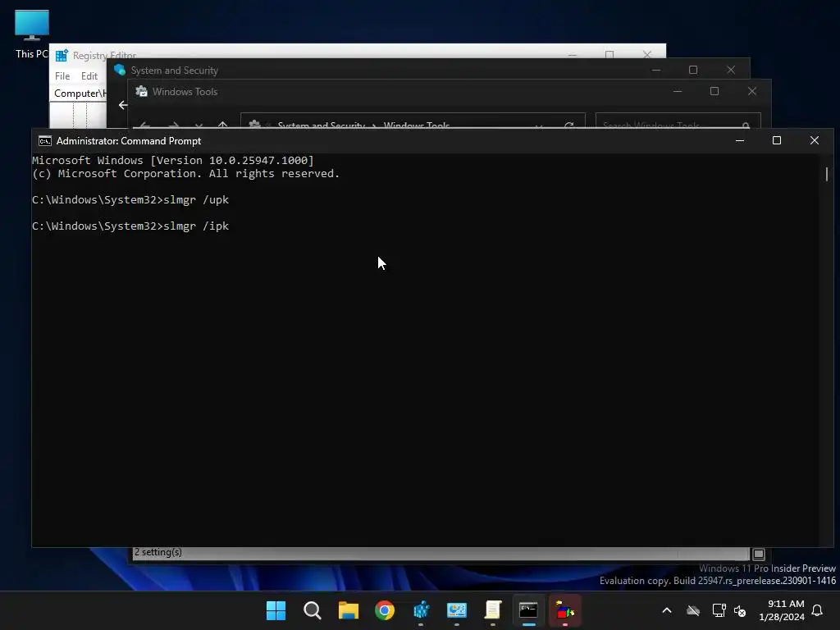
Task: Open the Edit menu in Registry Editor
Action: coord(89,76)
